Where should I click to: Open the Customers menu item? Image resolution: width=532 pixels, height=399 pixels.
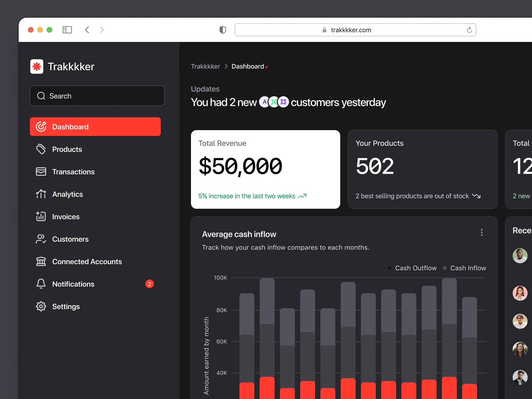95,239
